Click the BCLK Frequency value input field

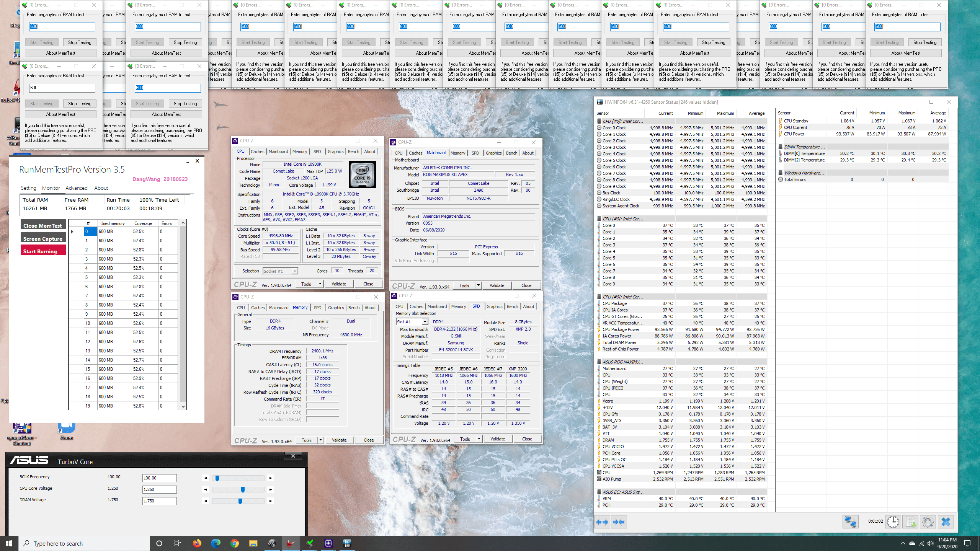[x=159, y=478]
